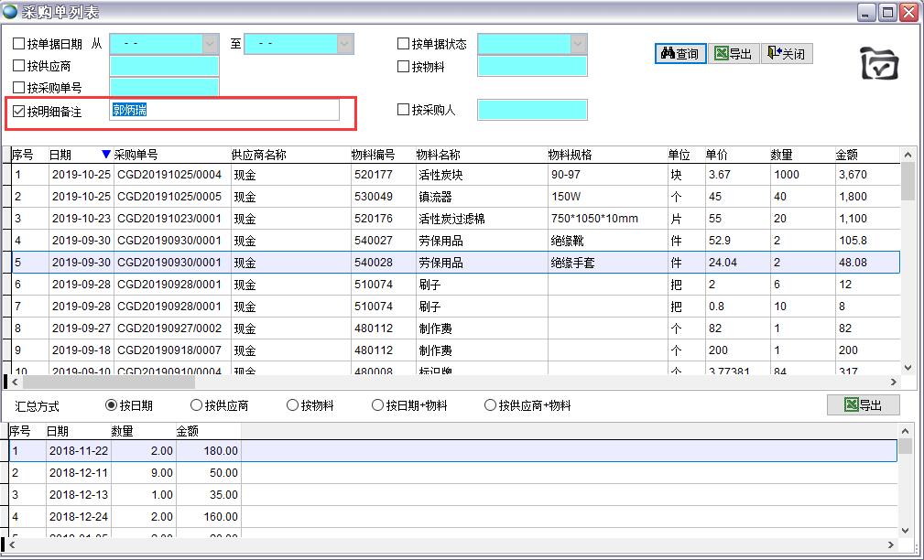
Task: Click the blue sort arrow beside 采购单号
Action: pos(106,155)
